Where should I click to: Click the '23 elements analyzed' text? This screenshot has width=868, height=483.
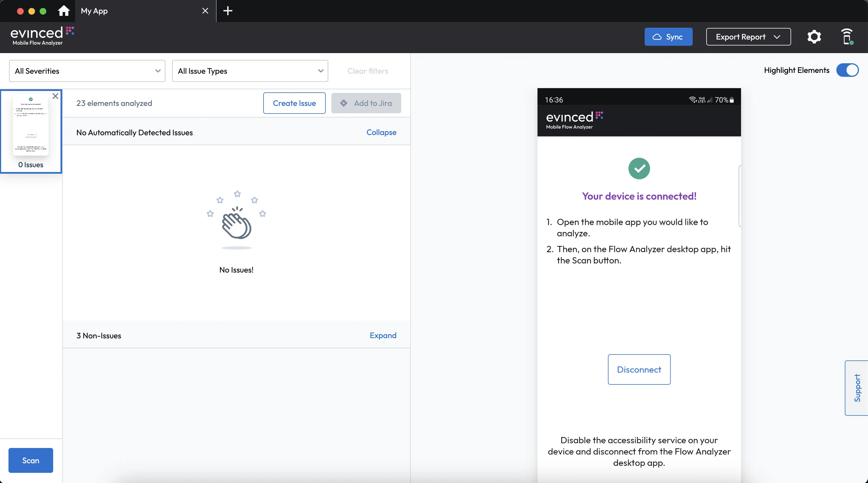click(114, 103)
